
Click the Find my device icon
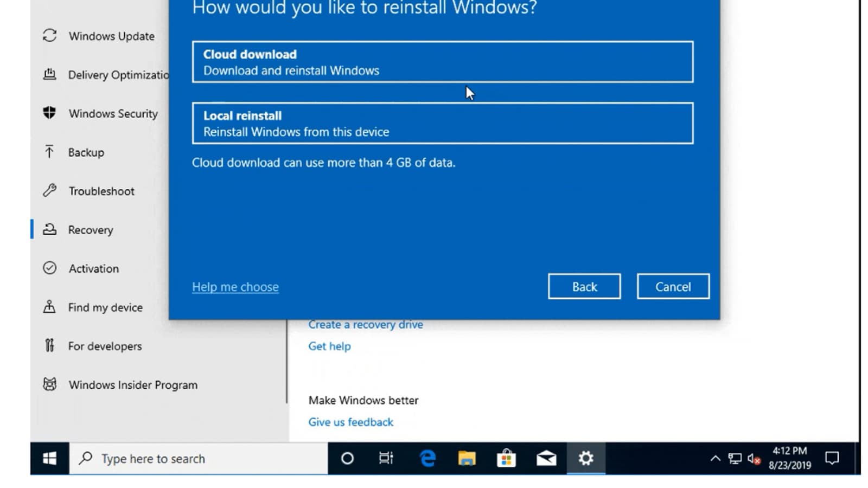[x=49, y=307]
